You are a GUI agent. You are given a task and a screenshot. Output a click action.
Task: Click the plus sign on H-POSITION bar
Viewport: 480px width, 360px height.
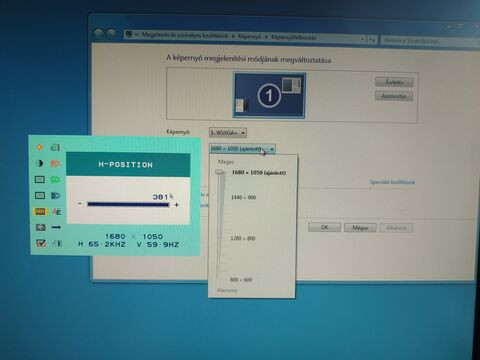tap(177, 205)
